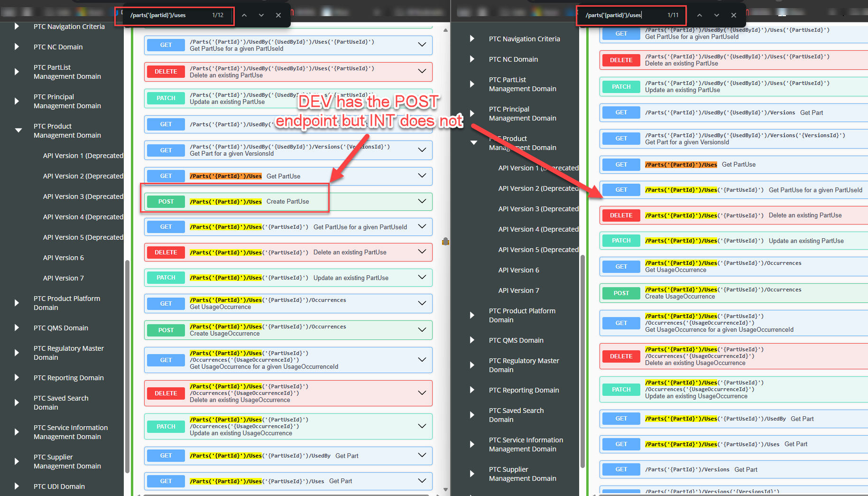Click the PATCH badge on Update an existing PartUse
This screenshot has height=496, width=868.
166,277
